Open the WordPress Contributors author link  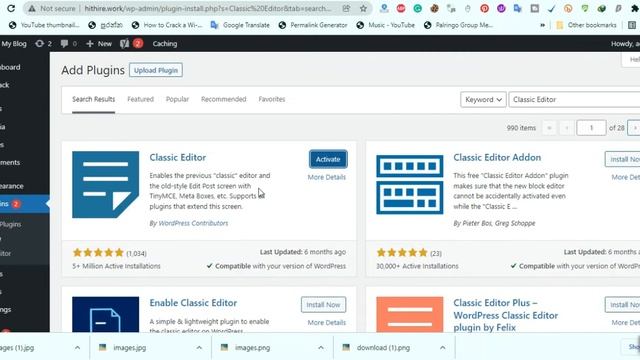[193, 223]
